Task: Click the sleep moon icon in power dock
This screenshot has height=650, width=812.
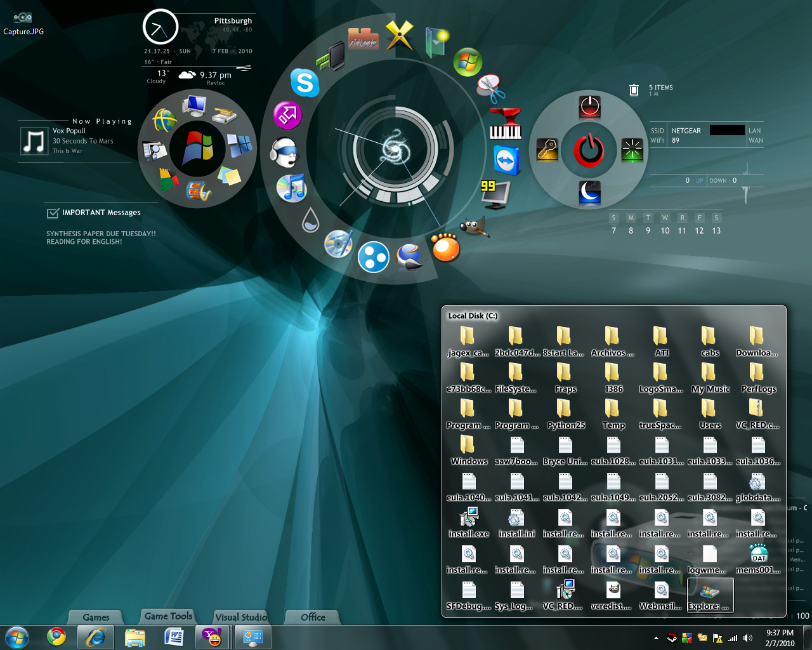Action: pos(590,193)
